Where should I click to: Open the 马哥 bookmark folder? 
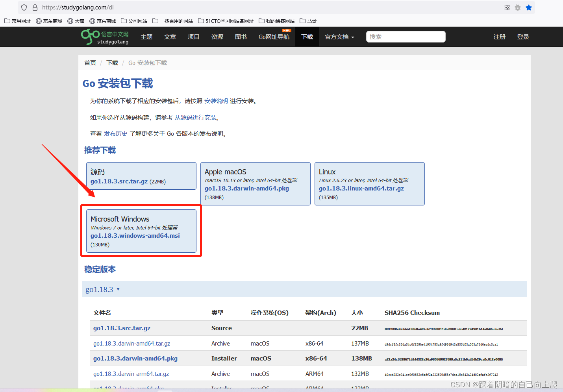pyautogui.click(x=308, y=21)
